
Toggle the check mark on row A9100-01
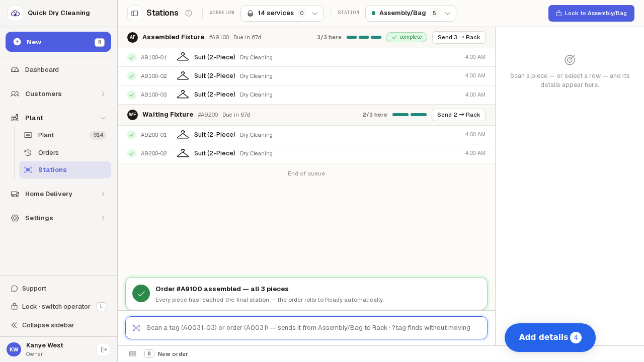(x=132, y=57)
